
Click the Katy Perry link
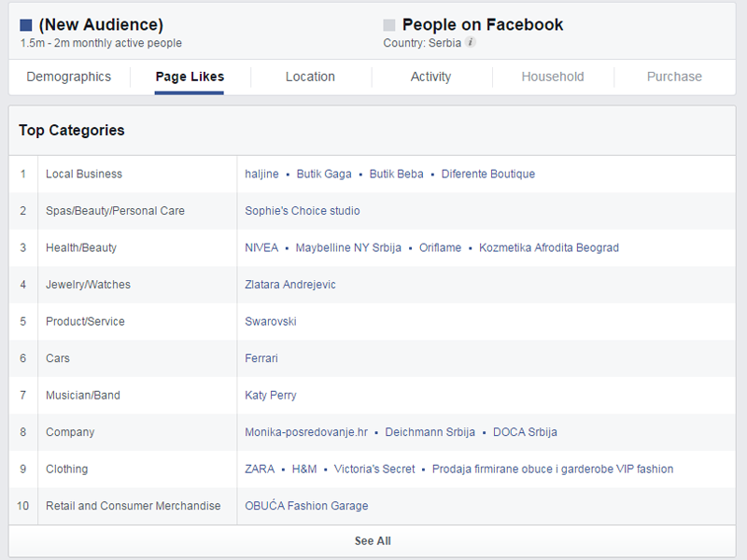271,395
